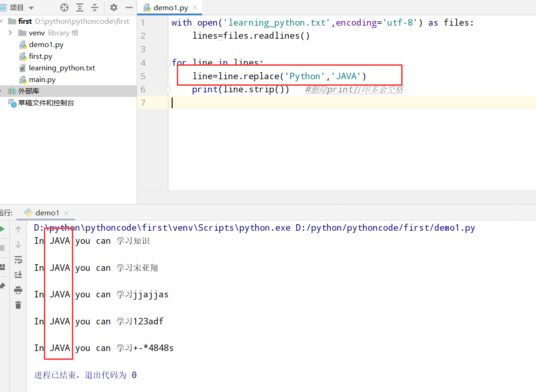This screenshot has height=392, width=536.
Task: Click the line.replace code on line 5
Action: click(x=279, y=76)
